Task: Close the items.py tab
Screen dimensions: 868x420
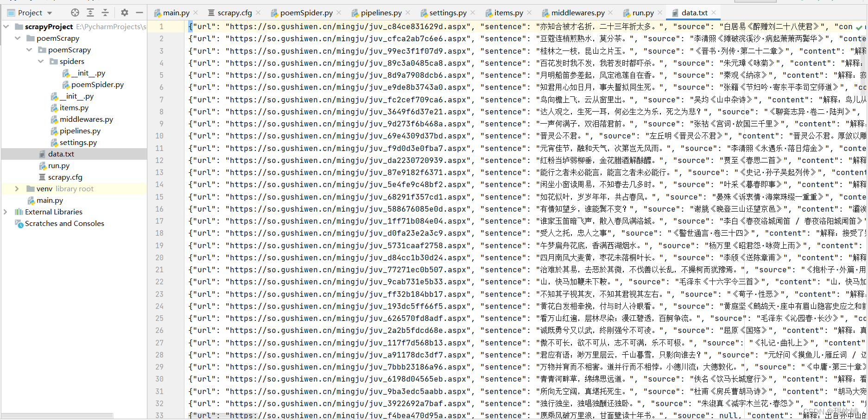Action: tap(529, 13)
